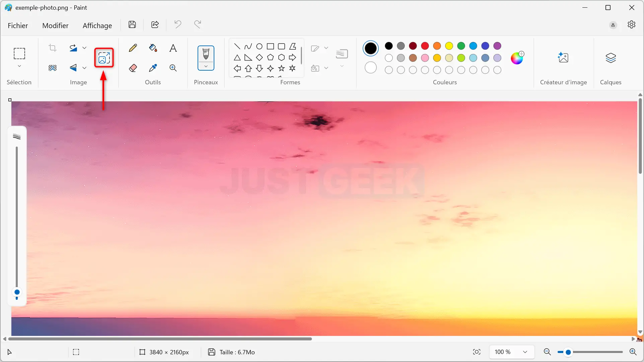Click the fit-to-window icon in status bar
The height and width of the screenshot is (362, 644).
click(477, 352)
